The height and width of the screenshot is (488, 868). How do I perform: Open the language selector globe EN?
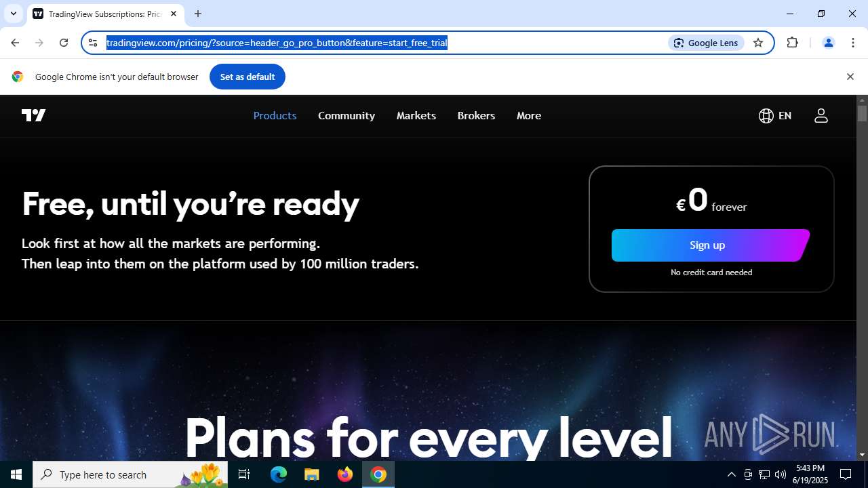point(775,116)
